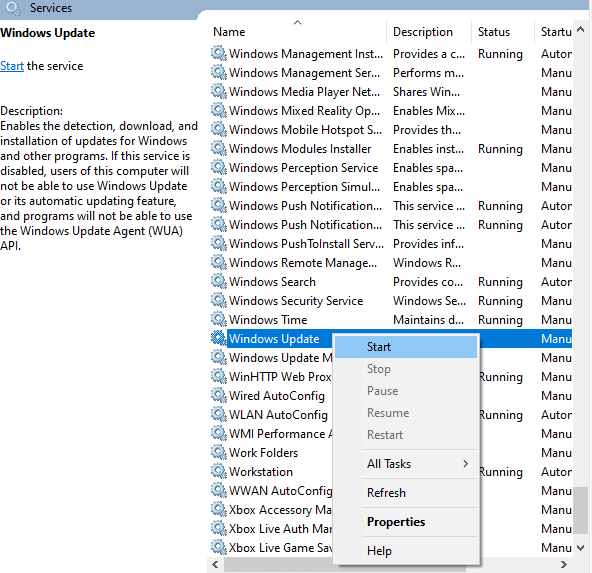
Task: Click the horizontal scrollbar right arrow
Action: [x=564, y=564]
